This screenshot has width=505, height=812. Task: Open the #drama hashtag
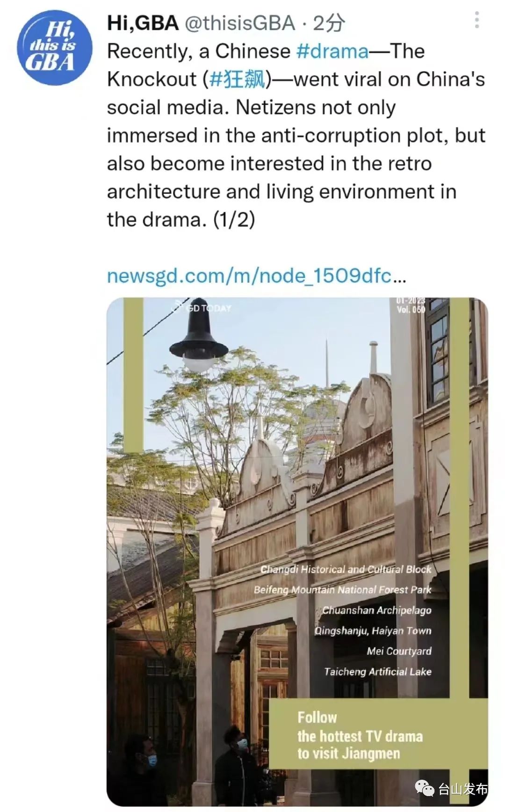click(x=332, y=51)
